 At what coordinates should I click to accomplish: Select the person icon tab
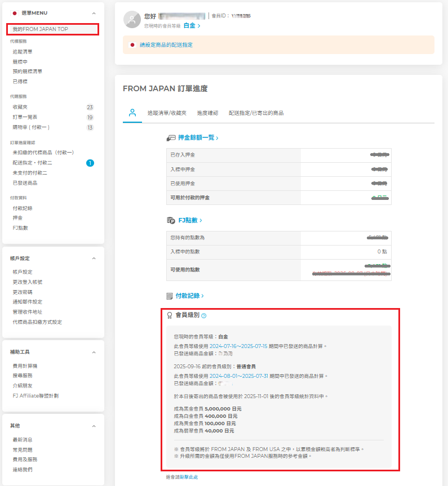click(x=132, y=113)
